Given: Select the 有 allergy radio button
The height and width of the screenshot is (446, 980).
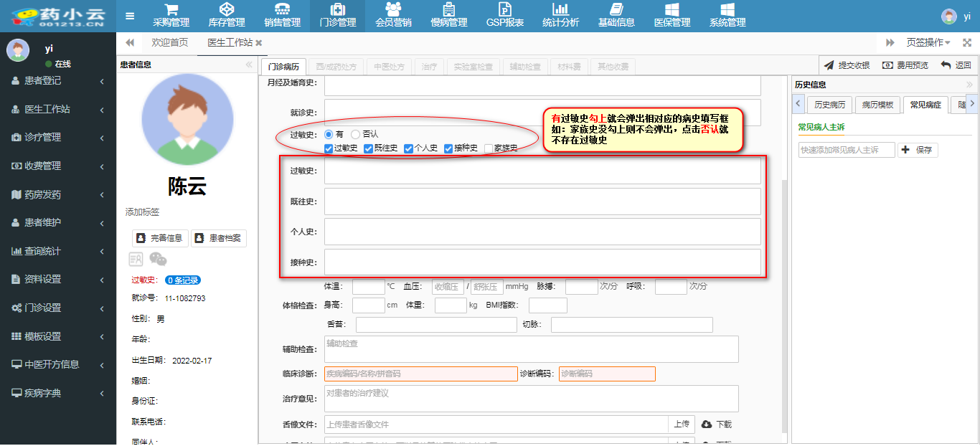Looking at the screenshot, I should (329, 134).
